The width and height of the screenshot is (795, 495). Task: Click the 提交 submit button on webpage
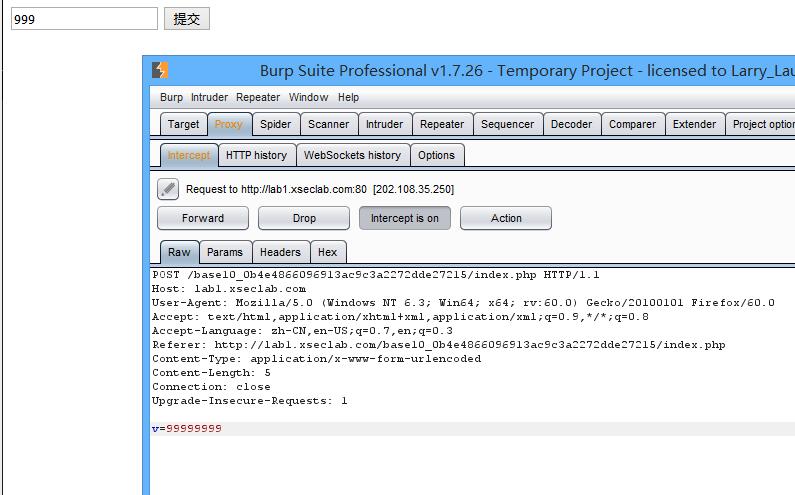[x=187, y=19]
